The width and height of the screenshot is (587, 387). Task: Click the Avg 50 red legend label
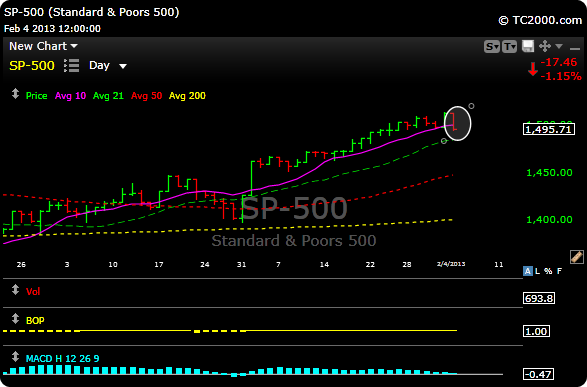tap(146, 96)
